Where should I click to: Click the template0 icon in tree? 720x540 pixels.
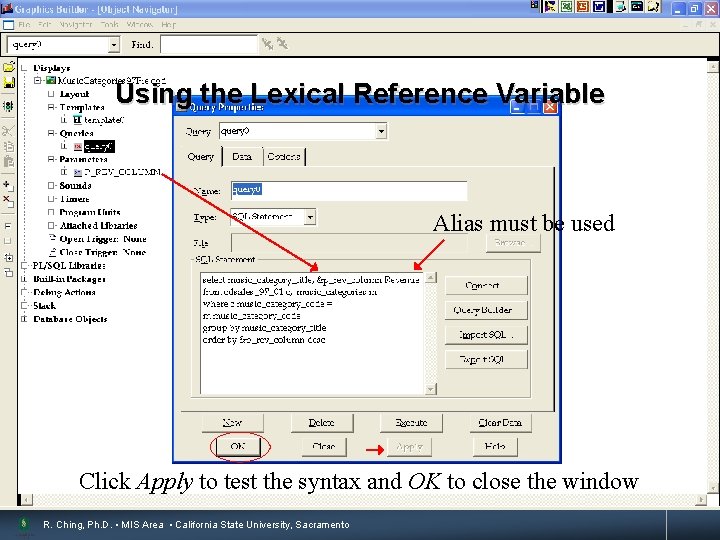pyautogui.click(x=77, y=120)
